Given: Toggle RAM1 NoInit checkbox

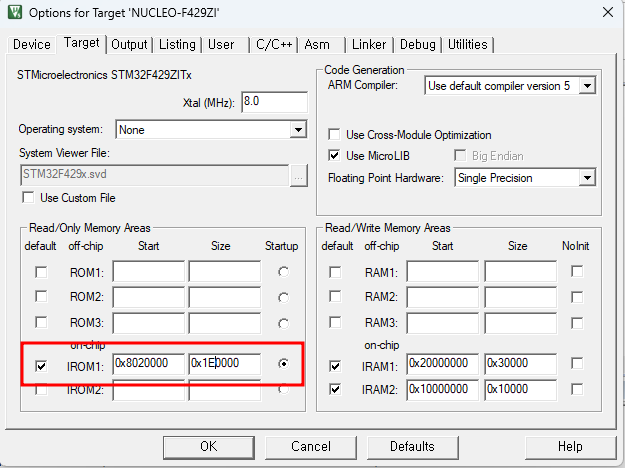Looking at the screenshot, I should [x=577, y=271].
